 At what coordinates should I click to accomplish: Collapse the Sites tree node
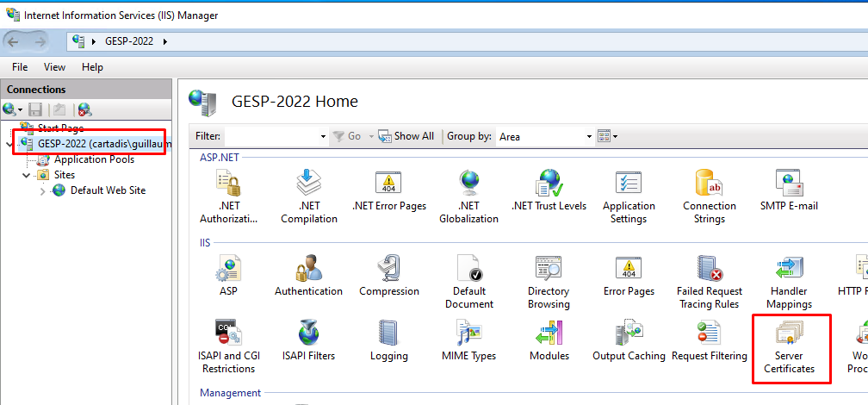click(26, 175)
